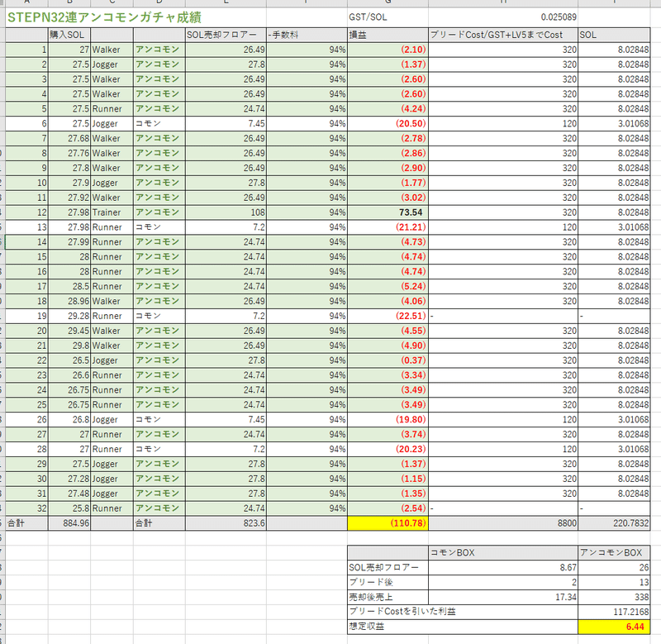Image resolution: width=661 pixels, height=644 pixels.
Task: Select the loss cell (19.80)
Action: click(x=388, y=420)
